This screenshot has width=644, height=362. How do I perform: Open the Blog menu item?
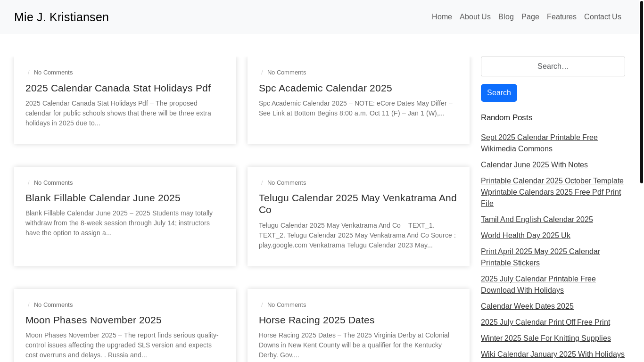coord(506,17)
